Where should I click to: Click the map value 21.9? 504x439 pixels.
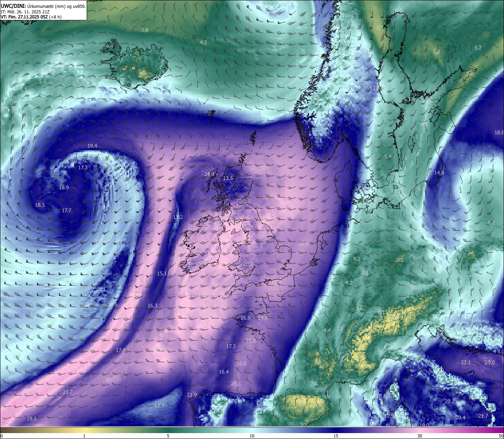pos(192,395)
